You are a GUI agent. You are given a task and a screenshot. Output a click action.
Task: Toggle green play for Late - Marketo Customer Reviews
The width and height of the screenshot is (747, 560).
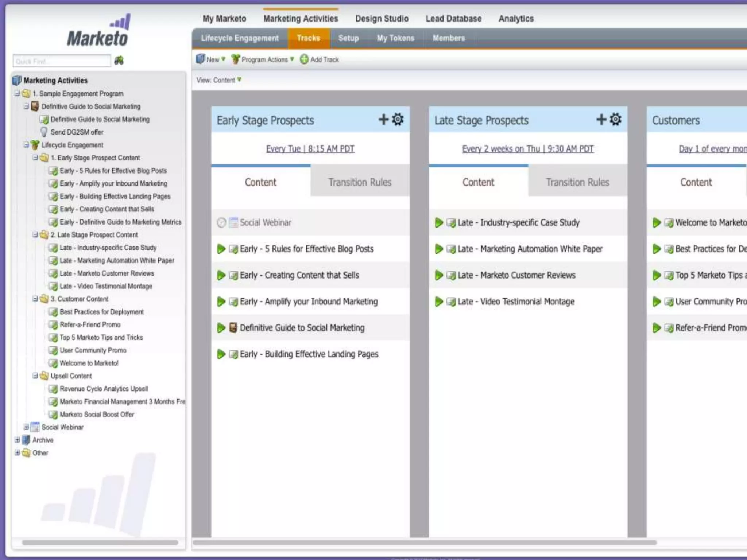(x=439, y=275)
